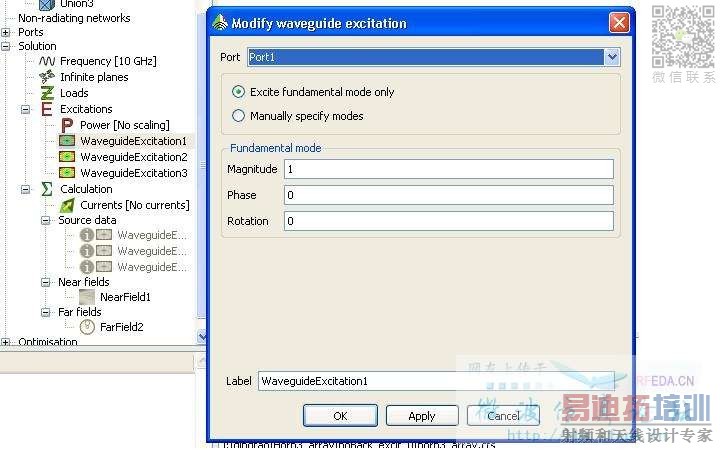Click the NearField1 icon
The image size is (720, 450).
(87, 297)
